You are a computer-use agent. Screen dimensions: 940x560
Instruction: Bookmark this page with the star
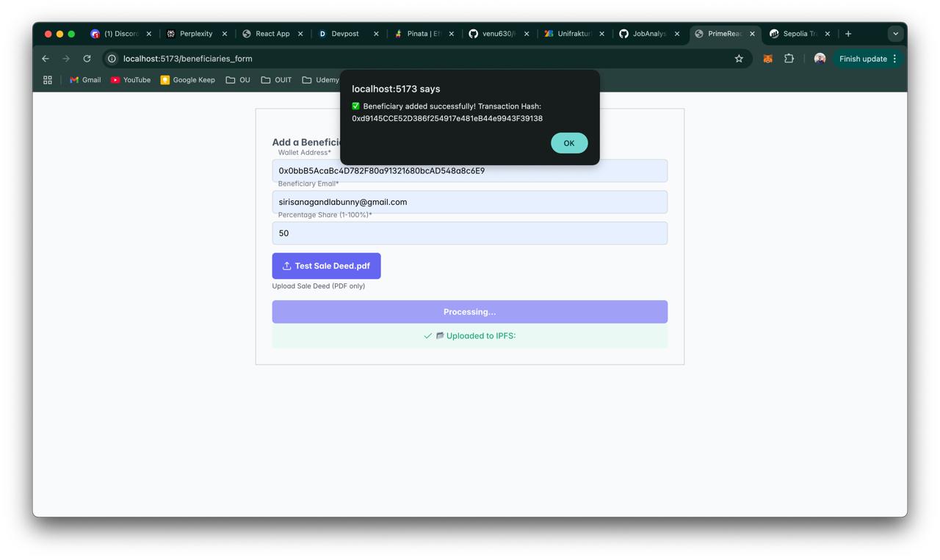pyautogui.click(x=739, y=59)
